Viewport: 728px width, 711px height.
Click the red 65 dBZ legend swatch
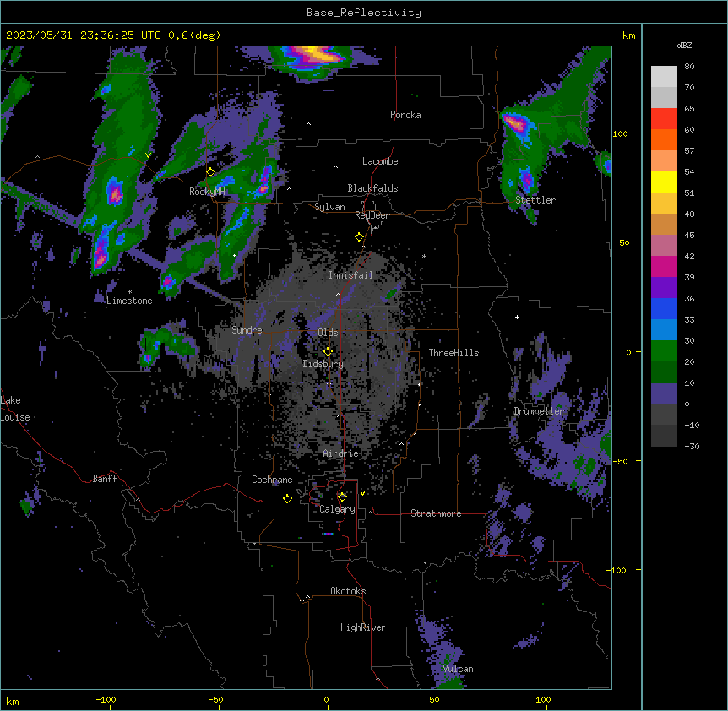664,119
